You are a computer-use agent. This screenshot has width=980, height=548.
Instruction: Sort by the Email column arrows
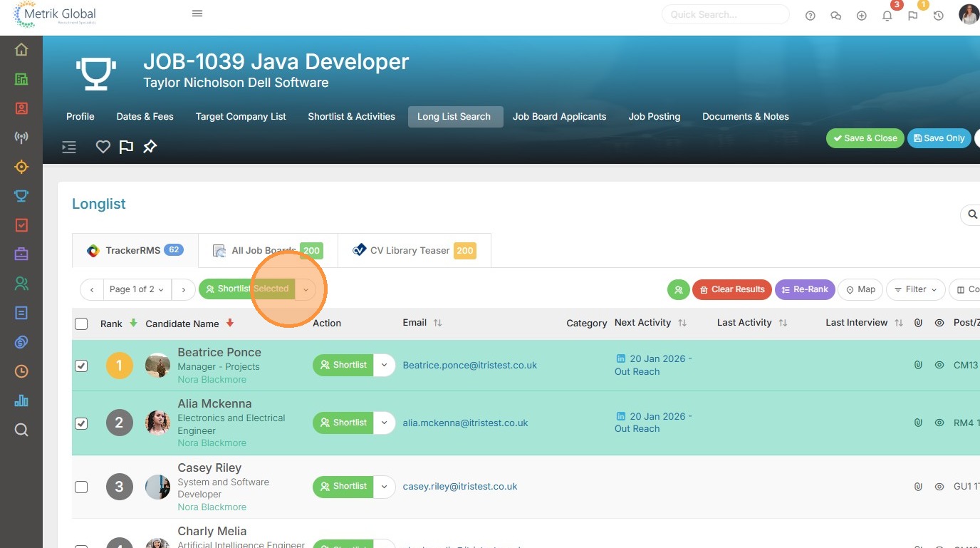tap(437, 323)
